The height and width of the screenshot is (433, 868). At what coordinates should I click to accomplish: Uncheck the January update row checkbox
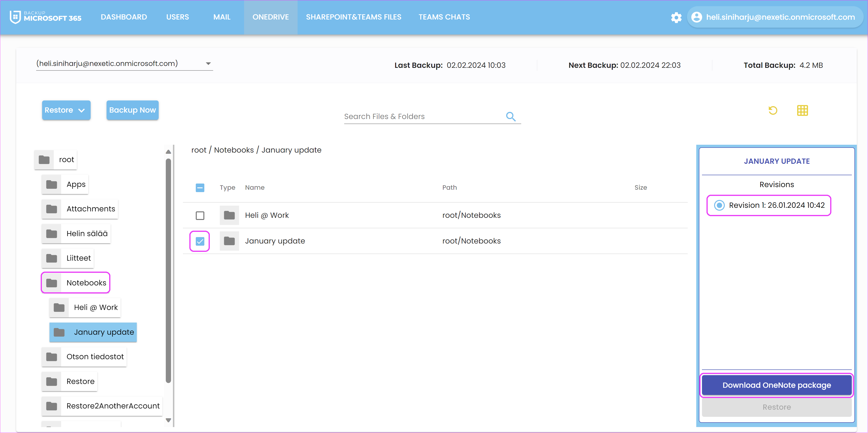coord(200,241)
